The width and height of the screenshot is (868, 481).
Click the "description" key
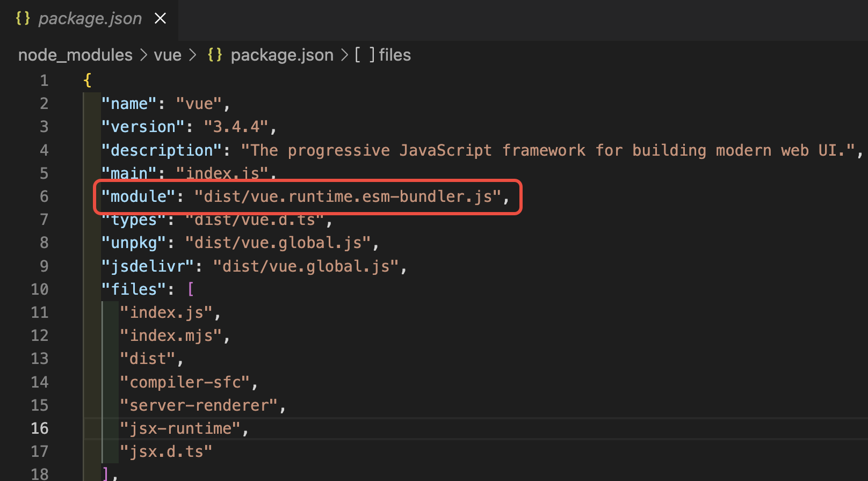(162, 150)
